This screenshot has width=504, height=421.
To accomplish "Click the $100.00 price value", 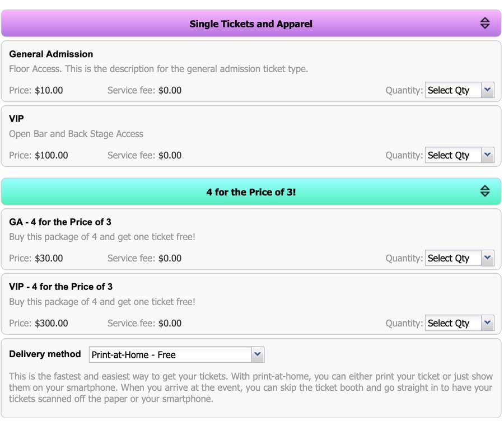I will tap(52, 155).
